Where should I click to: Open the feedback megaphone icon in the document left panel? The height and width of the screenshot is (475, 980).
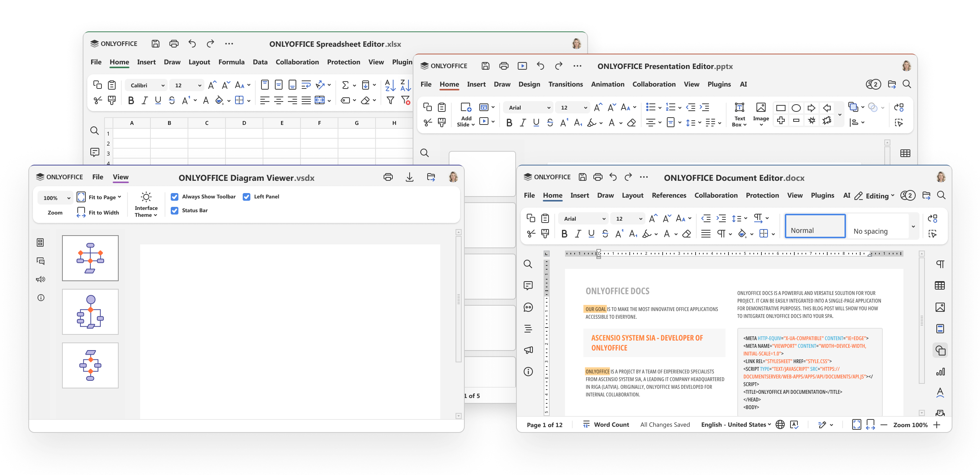(x=528, y=350)
